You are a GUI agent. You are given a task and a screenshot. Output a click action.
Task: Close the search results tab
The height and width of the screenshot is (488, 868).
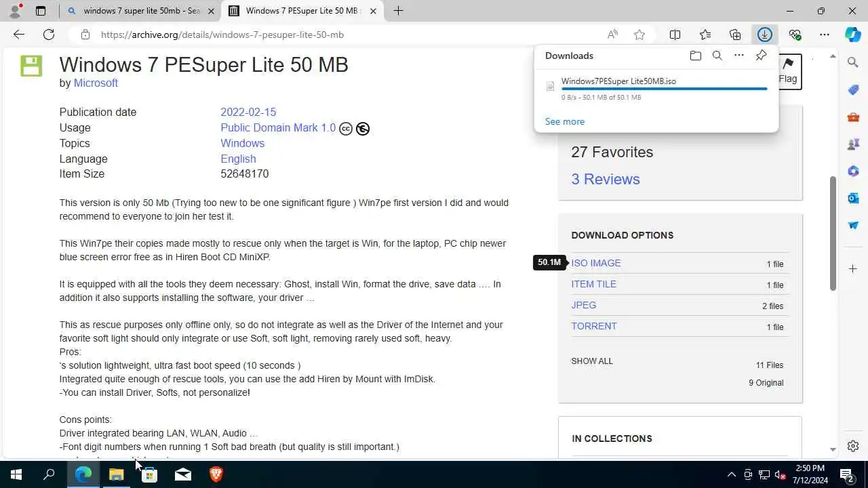211,11
